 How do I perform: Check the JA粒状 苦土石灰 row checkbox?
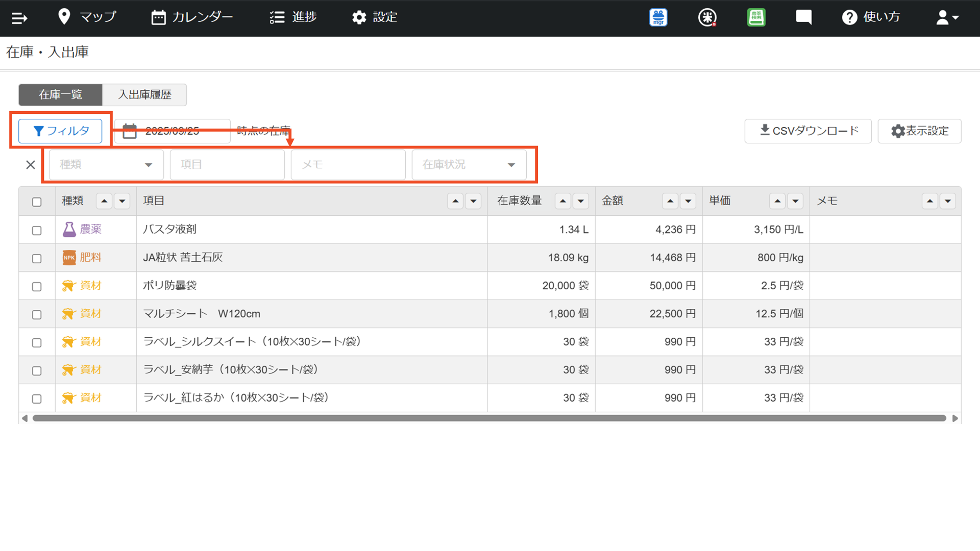(37, 259)
